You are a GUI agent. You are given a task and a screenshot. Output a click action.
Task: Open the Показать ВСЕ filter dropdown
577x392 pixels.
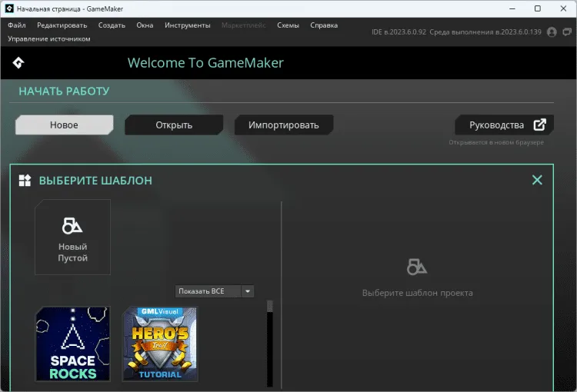tap(214, 291)
